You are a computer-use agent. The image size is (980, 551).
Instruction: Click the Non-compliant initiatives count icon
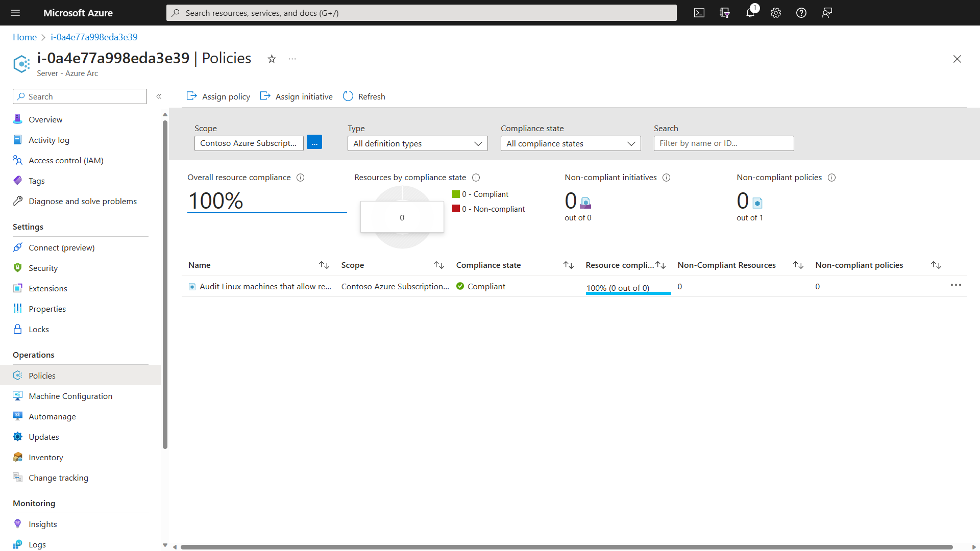pos(585,200)
